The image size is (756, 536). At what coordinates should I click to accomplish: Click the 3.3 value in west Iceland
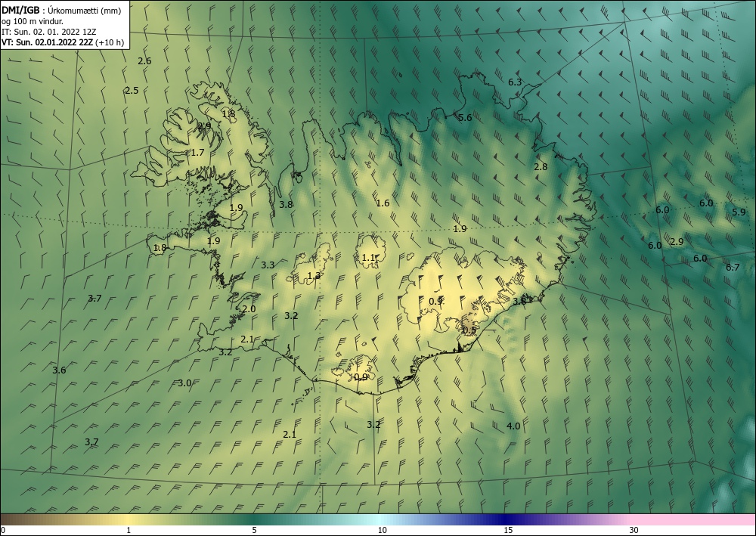[268, 265]
